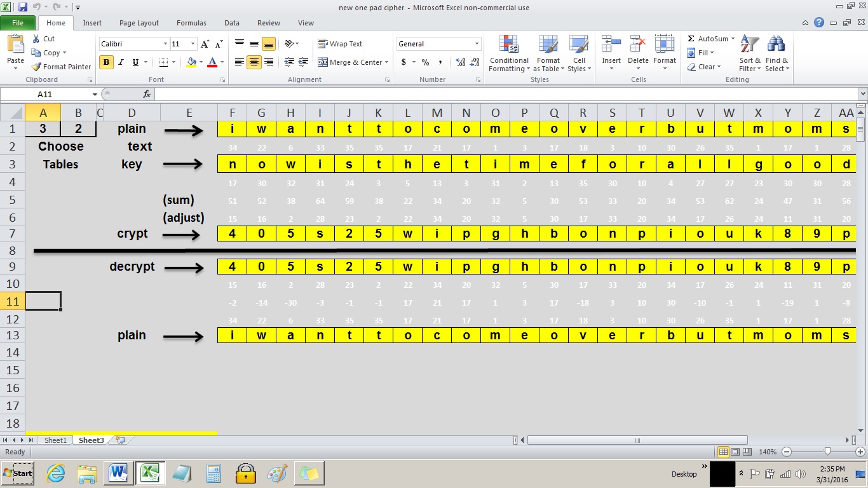
Task: Toggle Align Text Right
Action: click(x=269, y=62)
